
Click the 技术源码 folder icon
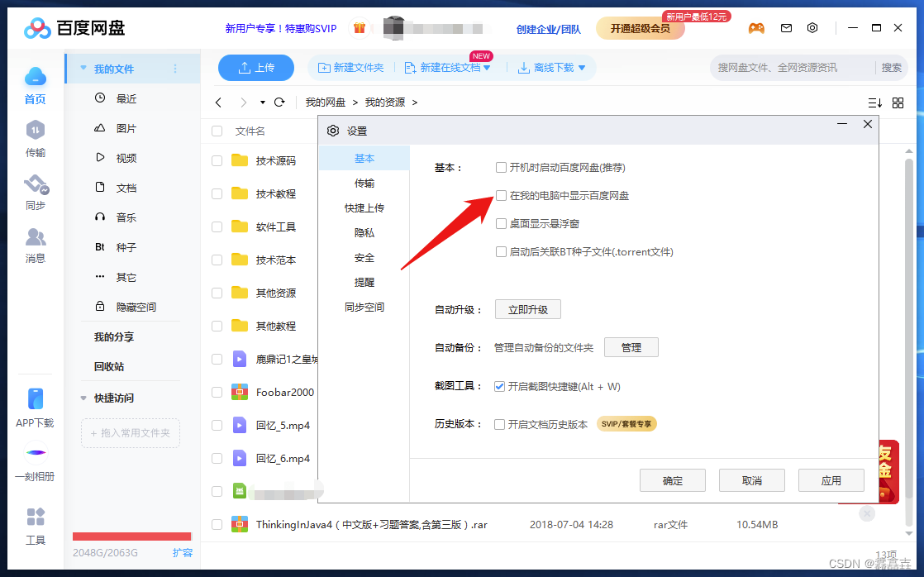tap(240, 160)
